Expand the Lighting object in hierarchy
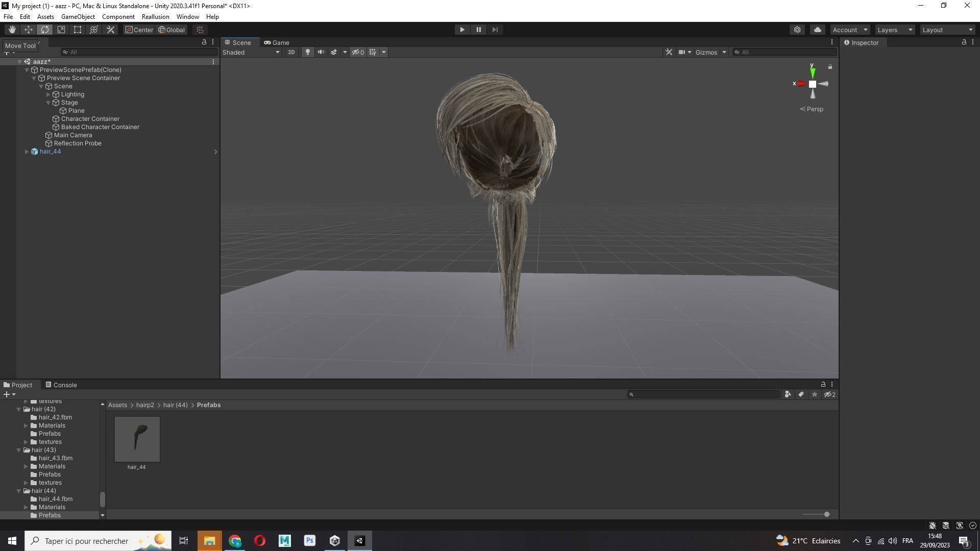Screen dimensions: 980x551 48,94
